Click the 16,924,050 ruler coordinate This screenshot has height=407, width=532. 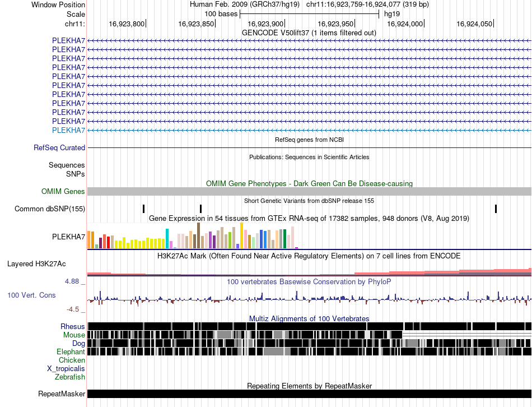click(474, 24)
